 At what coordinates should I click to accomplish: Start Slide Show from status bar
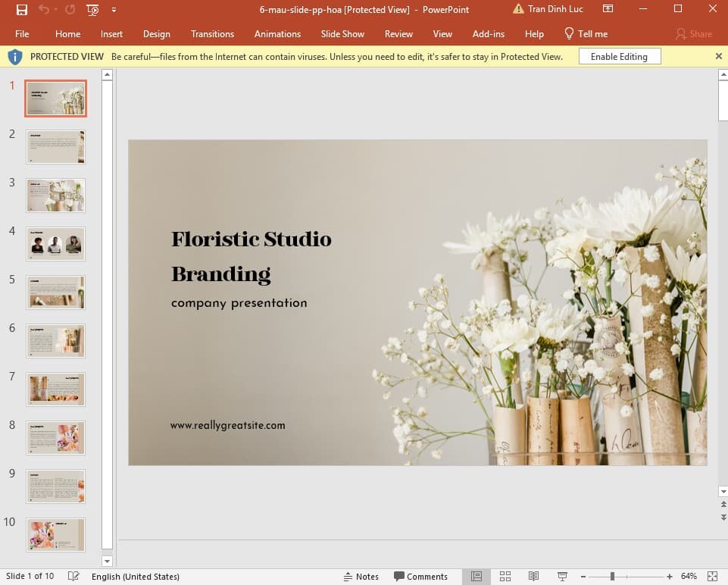tap(561, 576)
